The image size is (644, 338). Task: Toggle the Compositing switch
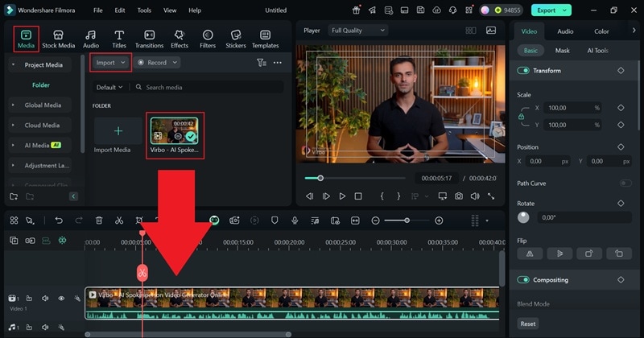coord(523,280)
